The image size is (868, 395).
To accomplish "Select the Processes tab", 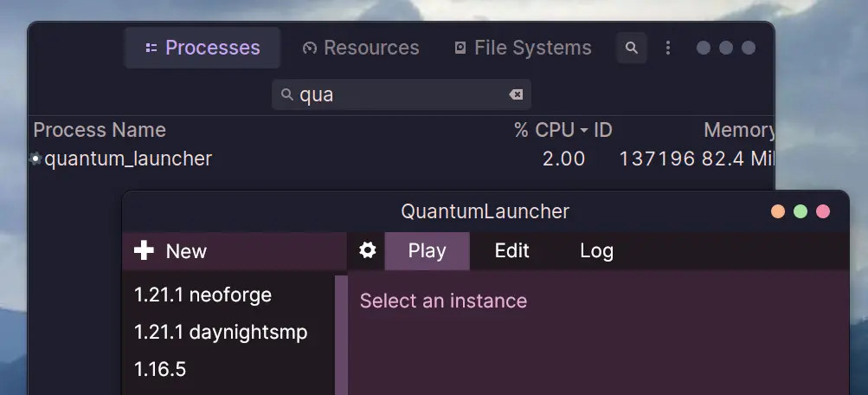I will (x=203, y=48).
